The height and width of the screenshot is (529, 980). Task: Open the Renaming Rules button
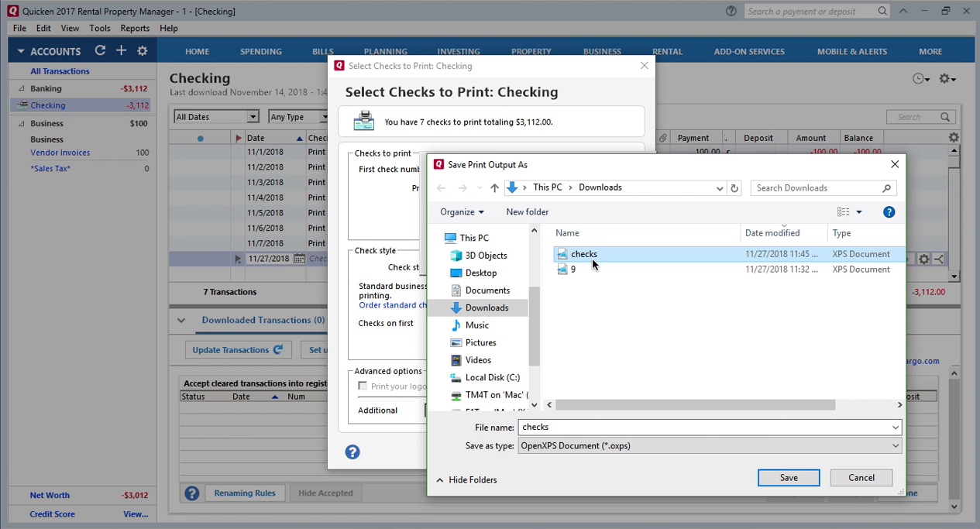[x=245, y=493]
